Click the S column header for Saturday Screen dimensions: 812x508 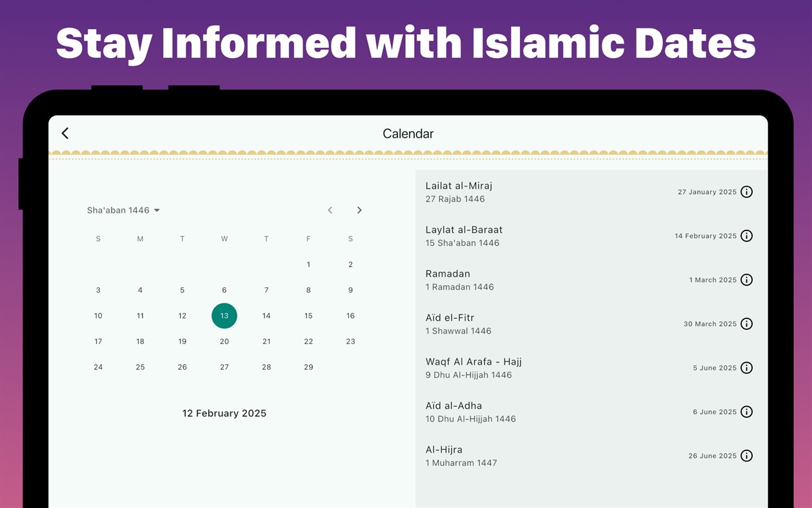(350, 238)
